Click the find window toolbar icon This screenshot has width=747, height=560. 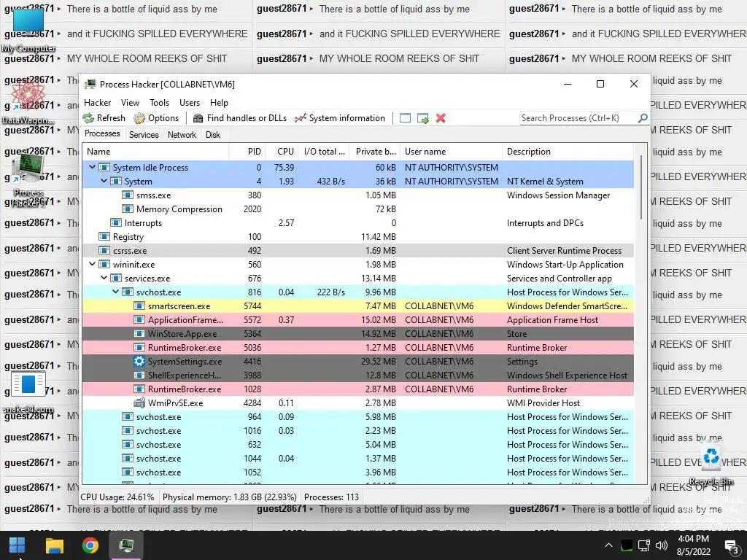405,118
